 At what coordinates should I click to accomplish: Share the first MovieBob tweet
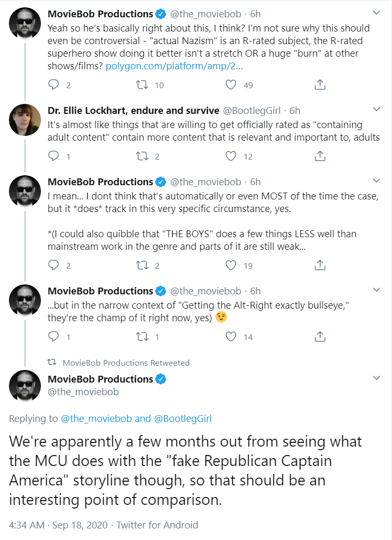point(320,84)
